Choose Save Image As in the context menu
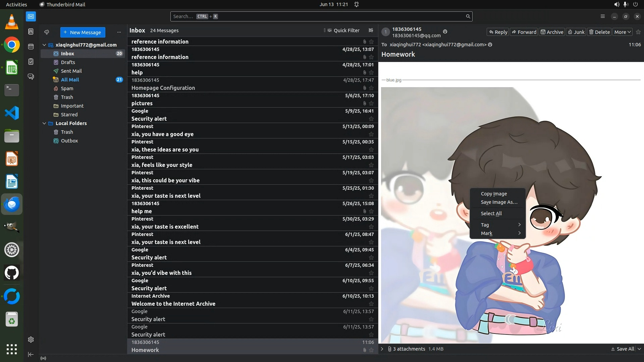 tap(499, 202)
